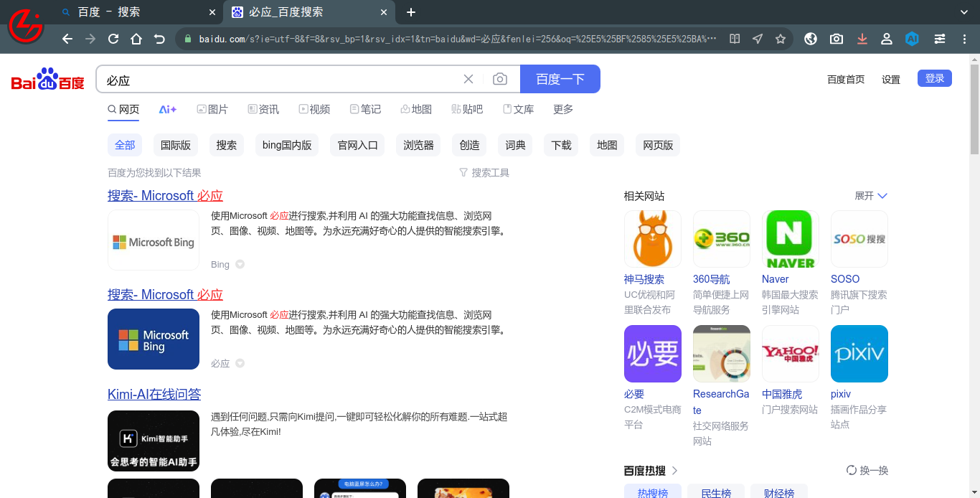Open the 民生榜 tab
Viewport: 980px width, 498px height.
[x=715, y=492]
